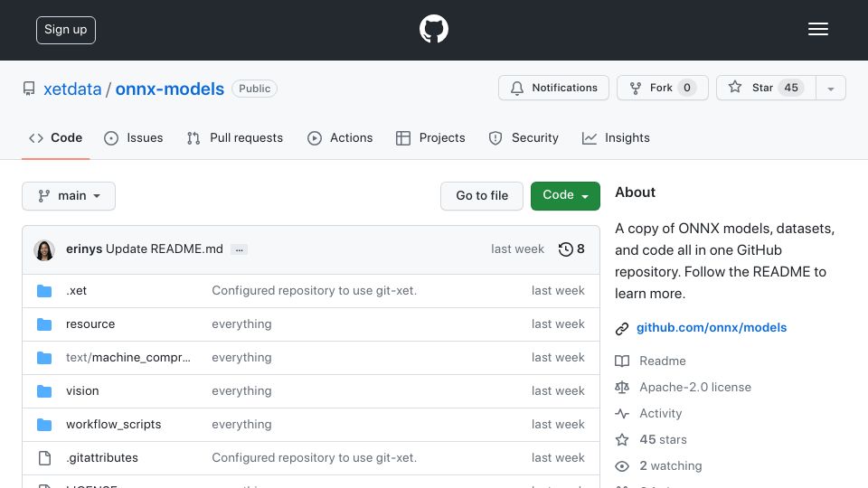Click 'last week' in the vision row
The width and height of the screenshot is (868, 488).
(x=558, y=390)
